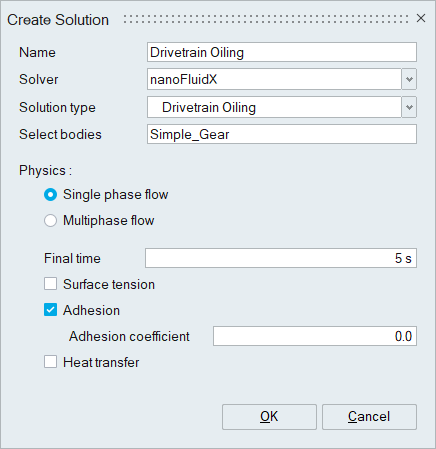This screenshot has width=436, height=449.
Task: Click the Name input field
Action: tap(282, 52)
